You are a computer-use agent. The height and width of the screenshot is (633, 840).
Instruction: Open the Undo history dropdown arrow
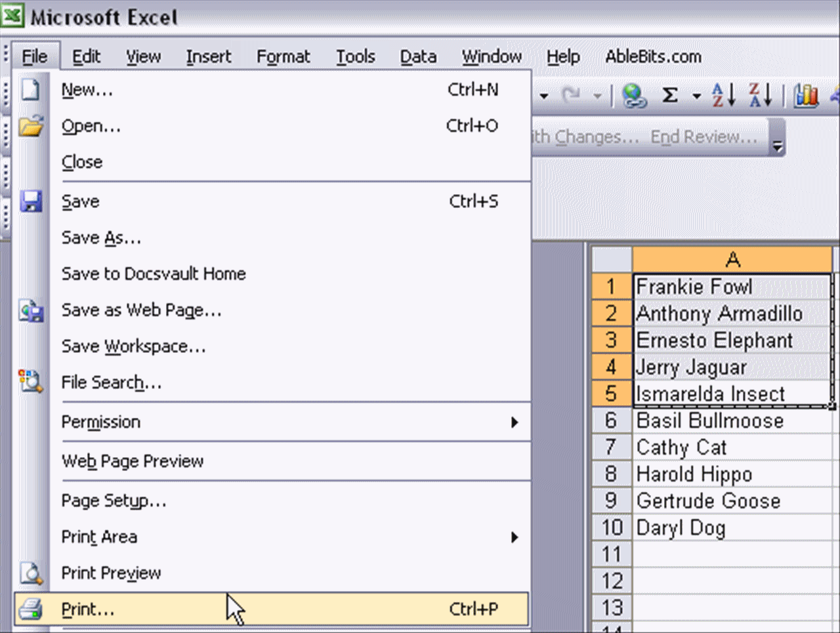(x=544, y=96)
